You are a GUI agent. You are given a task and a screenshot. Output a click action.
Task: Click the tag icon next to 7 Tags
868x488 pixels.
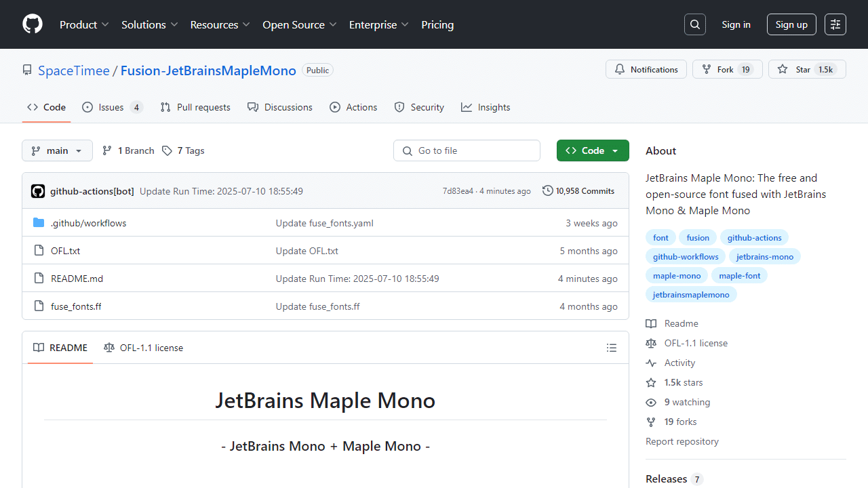pyautogui.click(x=167, y=150)
